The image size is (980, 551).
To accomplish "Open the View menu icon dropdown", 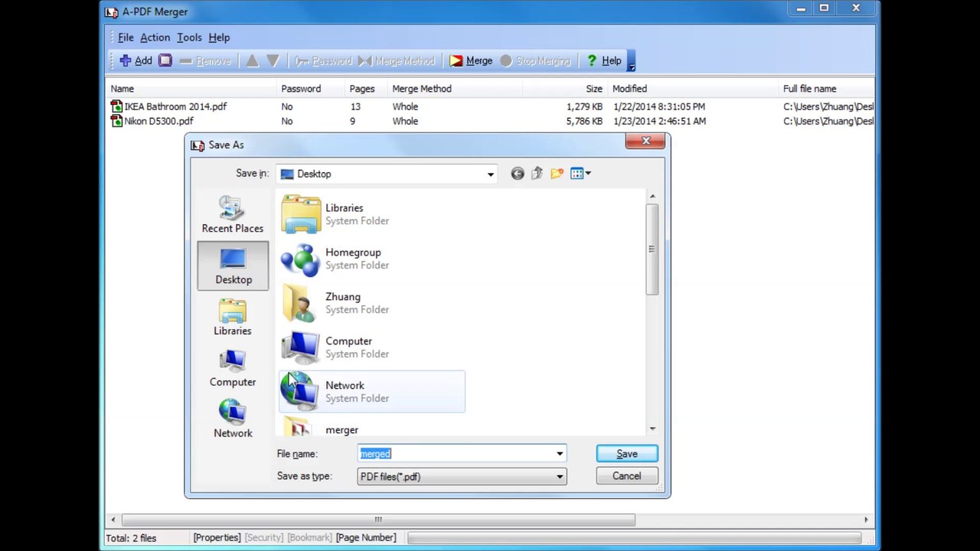I will point(580,174).
